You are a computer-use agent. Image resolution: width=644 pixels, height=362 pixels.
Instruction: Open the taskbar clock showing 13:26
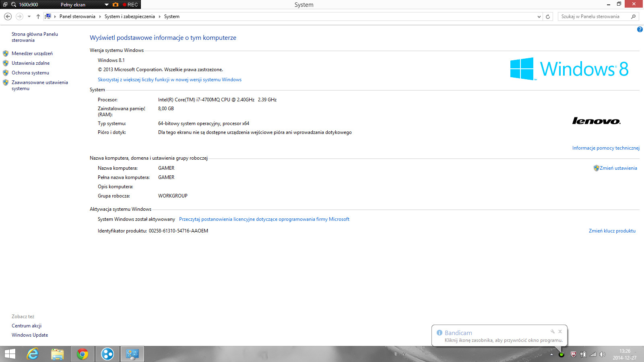625,354
